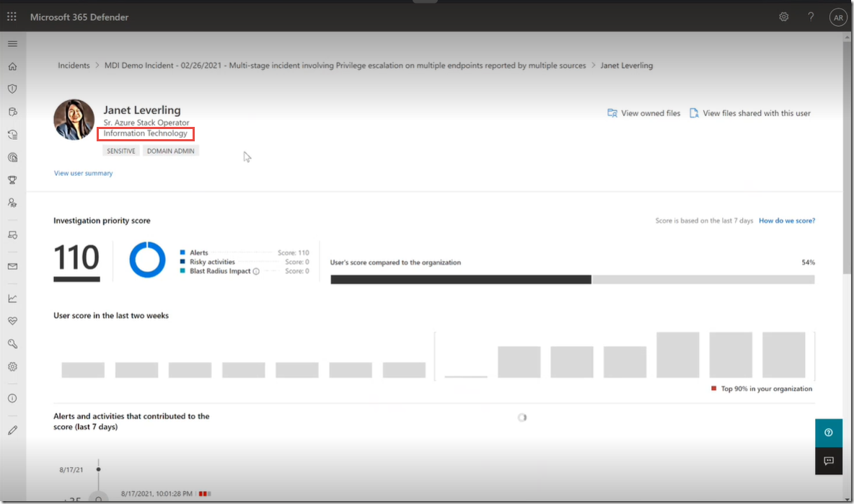Open the chart Reports icon in sidebar

point(12,299)
